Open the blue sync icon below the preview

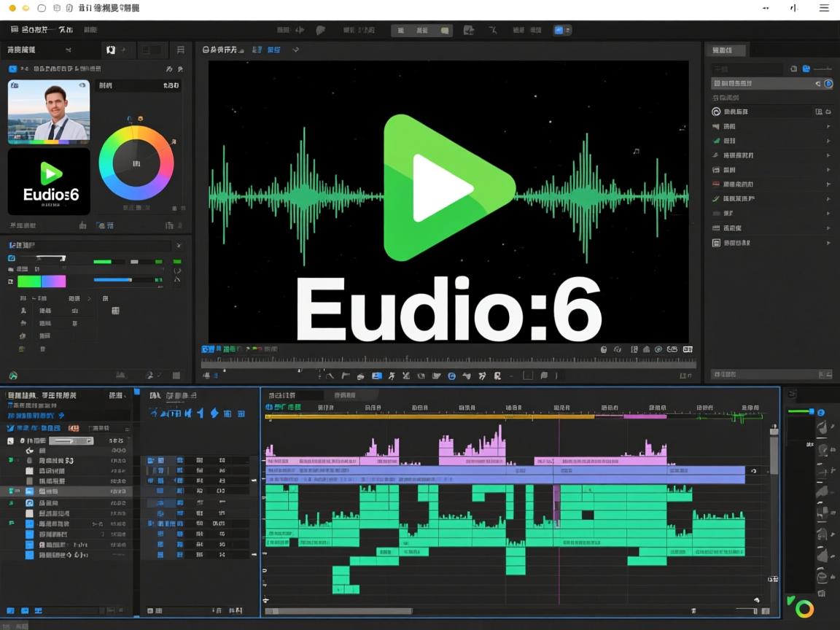click(x=452, y=376)
